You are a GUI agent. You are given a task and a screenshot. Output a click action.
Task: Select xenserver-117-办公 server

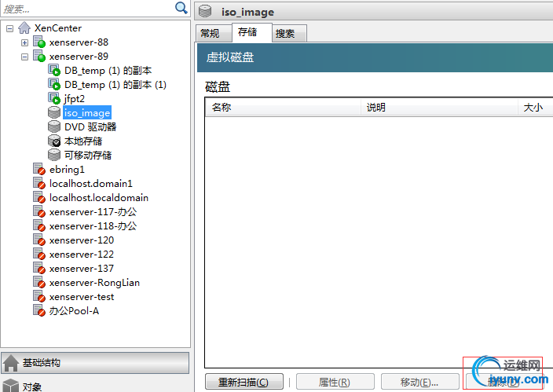[93, 212]
